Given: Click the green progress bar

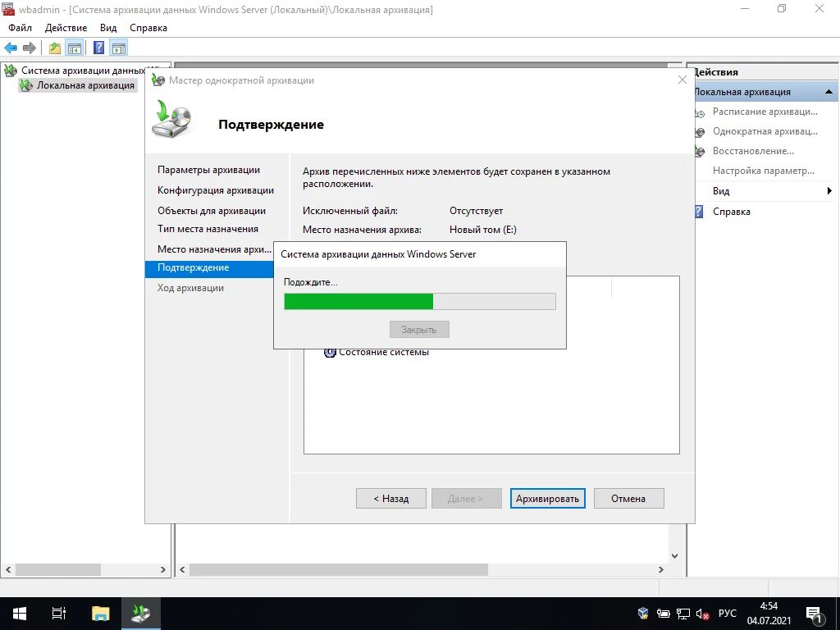Looking at the screenshot, I should [419, 302].
